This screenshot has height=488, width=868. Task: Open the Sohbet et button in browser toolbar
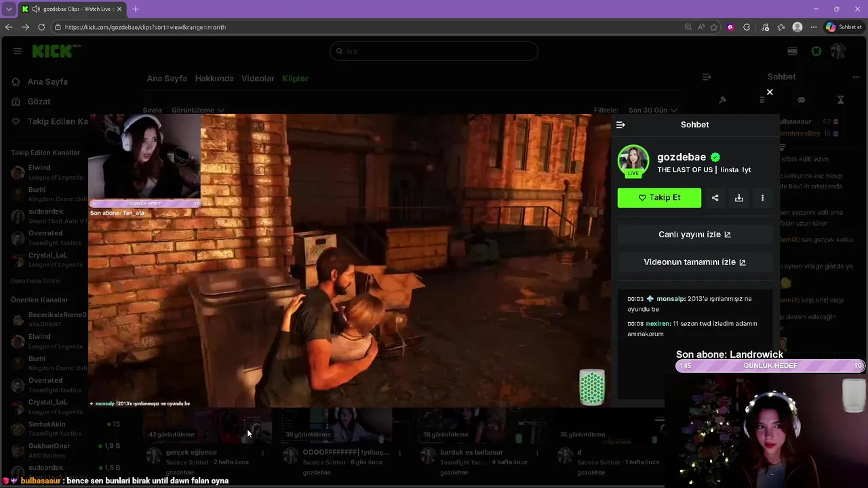[x=844, y=27]
